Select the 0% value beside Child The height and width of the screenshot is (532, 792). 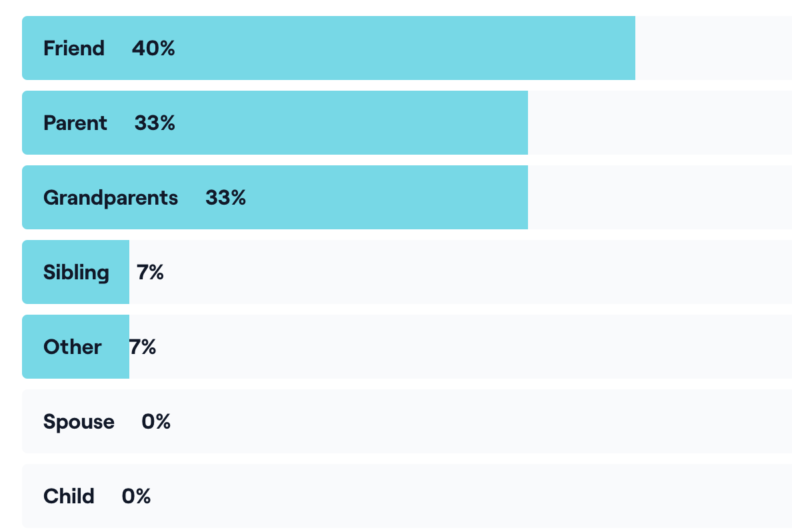[136, 496]
